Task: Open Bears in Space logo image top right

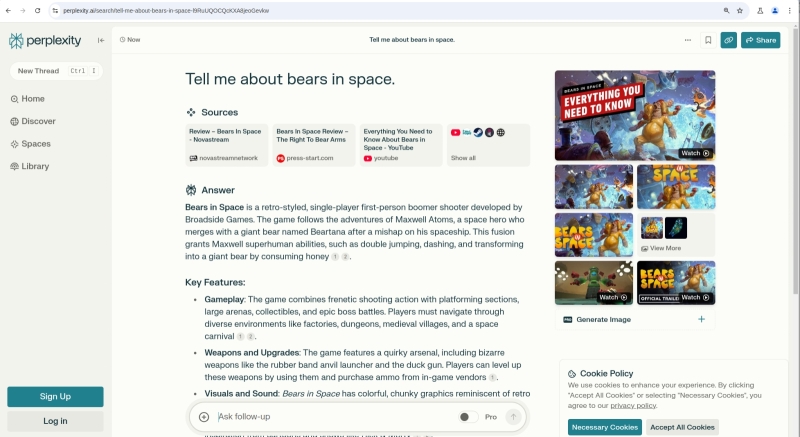Action: click(x=676, y=187)
